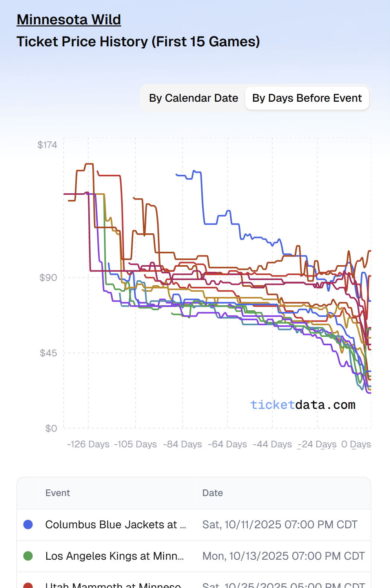Click the -126 Days x-axis label
Image resolution: width=390 pixels, height=588 pixels.
88,444
